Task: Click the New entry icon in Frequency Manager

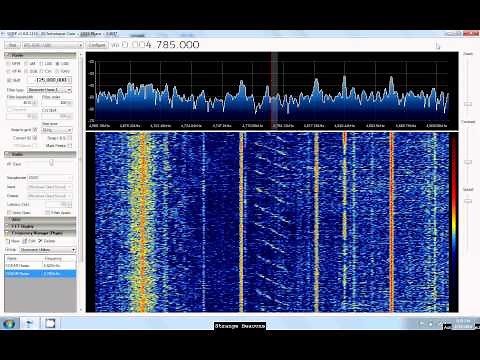Action: pos(8,241)
